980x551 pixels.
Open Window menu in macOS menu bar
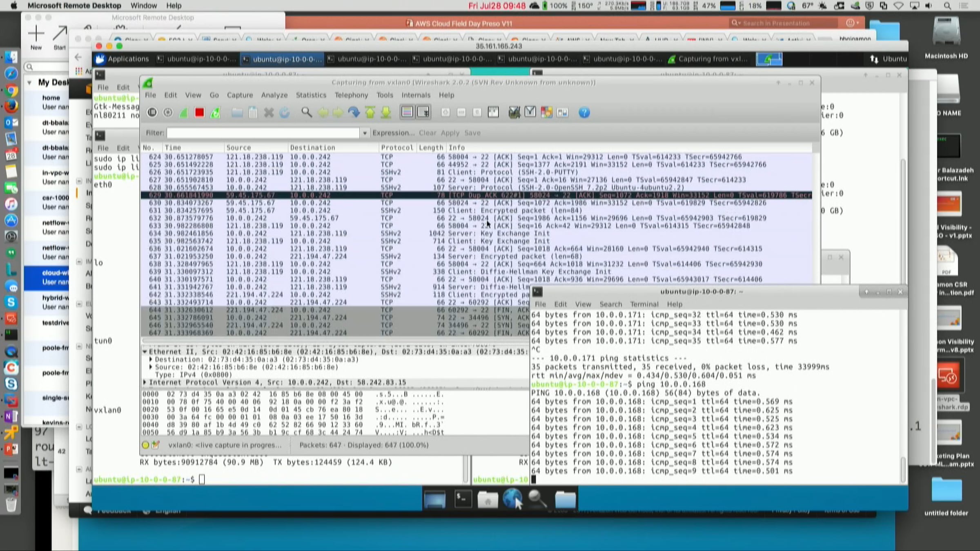point(144,6)
